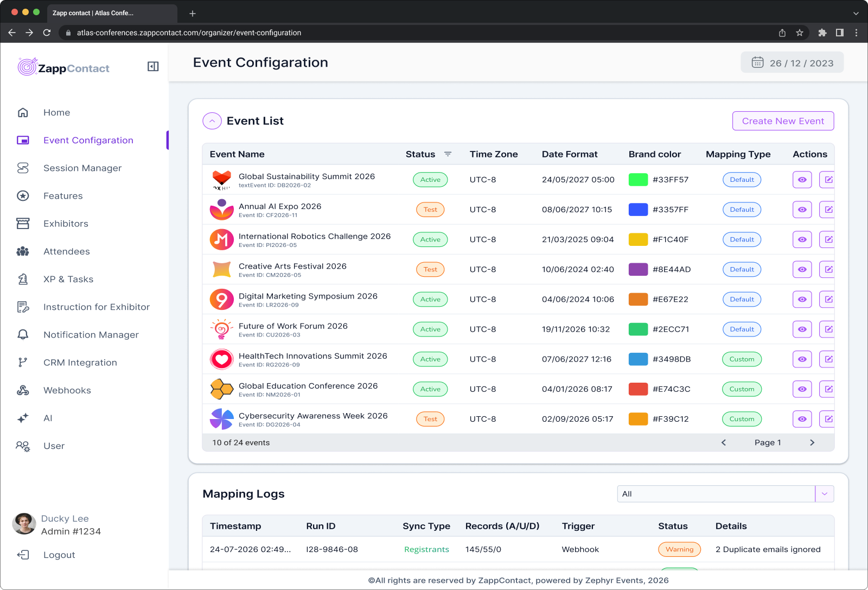Click Create New Event button

(x=783, y=121)
